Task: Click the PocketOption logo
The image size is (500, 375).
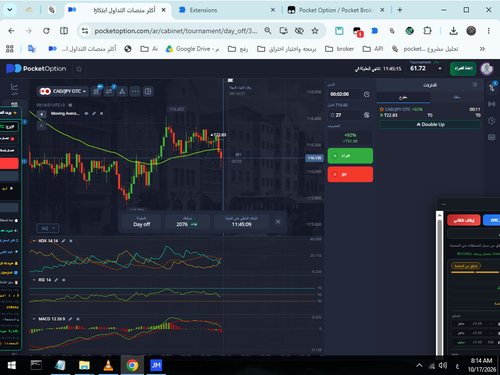Action: (36, 69)
